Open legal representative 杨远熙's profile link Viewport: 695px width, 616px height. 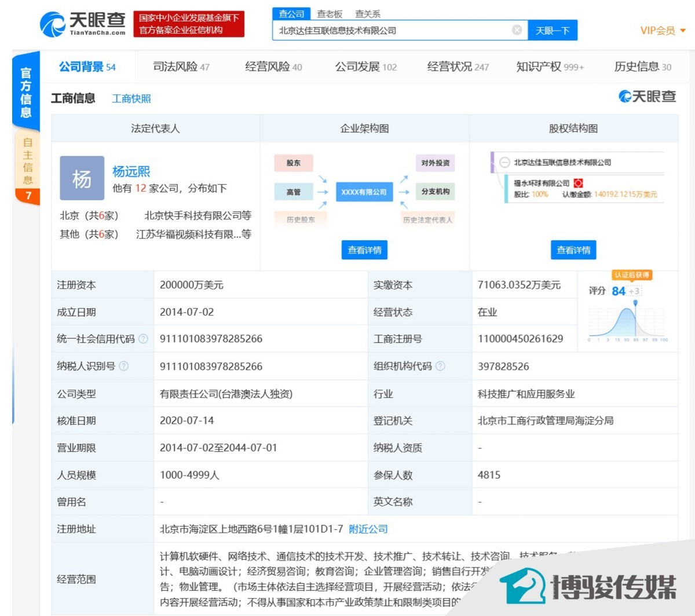pyautogui.click(x=131, y=171)
